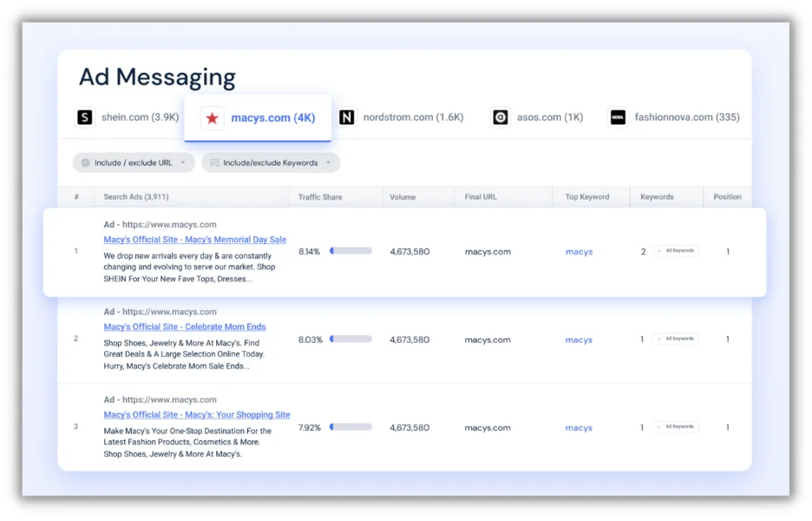The image size is (812, 521).
Task: Switch to the asos.com (1K) tab
Action: pos(537,117)
